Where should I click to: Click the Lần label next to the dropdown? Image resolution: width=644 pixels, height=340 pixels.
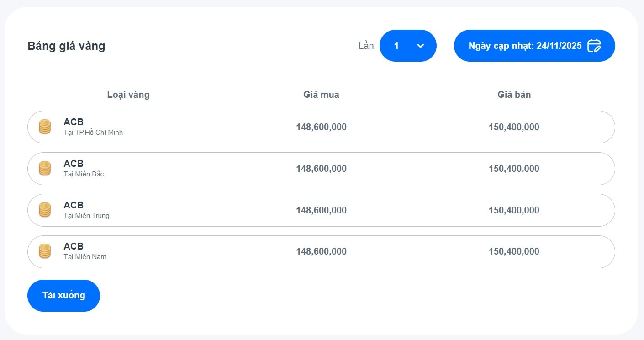(x=366, y=46)
